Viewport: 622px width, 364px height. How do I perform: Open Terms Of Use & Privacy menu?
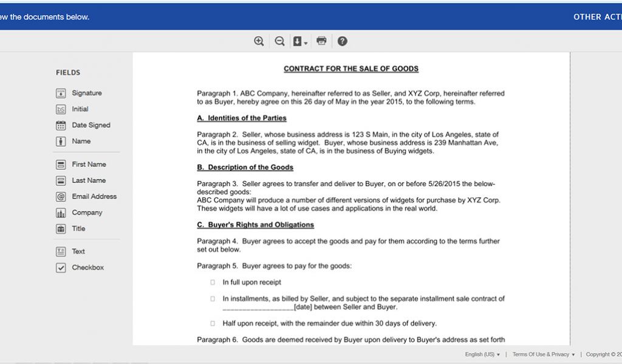(544, 354)
